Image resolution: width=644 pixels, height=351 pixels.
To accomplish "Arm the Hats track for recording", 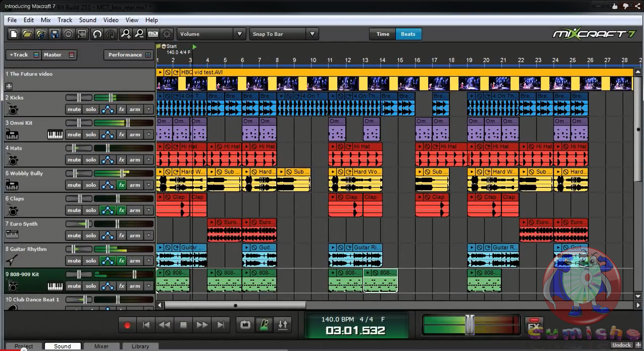I will 135,160.
